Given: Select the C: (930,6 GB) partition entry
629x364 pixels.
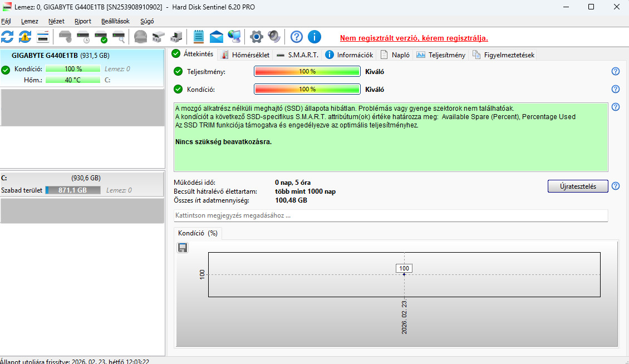Looking at the screenshot, I should click(x=82, y=184).
